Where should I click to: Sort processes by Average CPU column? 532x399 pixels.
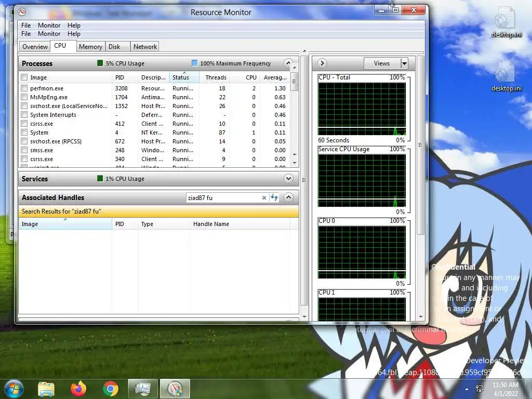point(275,77)
